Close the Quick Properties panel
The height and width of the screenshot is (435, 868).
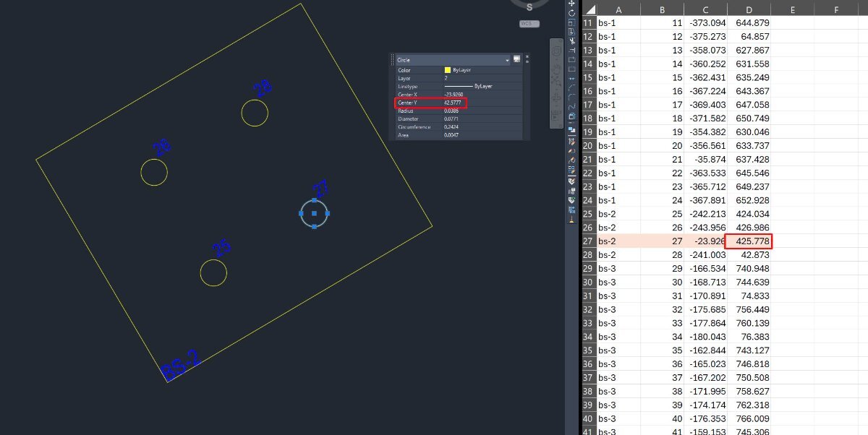527,56
